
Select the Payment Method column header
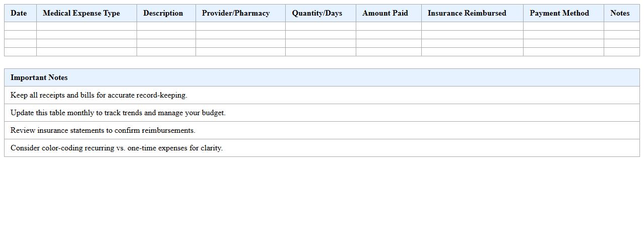pos(559,13)
